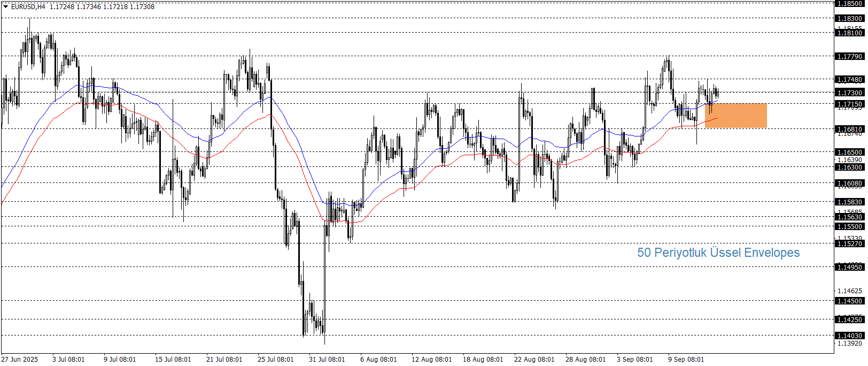
Task: Click the 1.14625 price scale value
Action: pos(850,291)
